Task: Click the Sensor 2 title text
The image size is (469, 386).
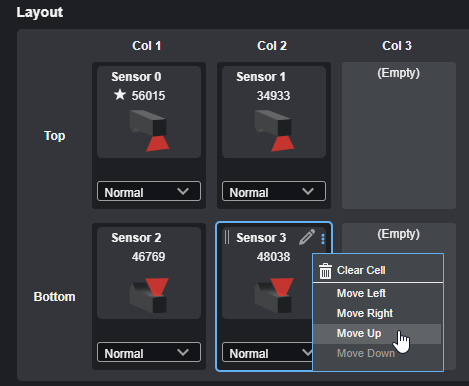Action: (136, 238)
